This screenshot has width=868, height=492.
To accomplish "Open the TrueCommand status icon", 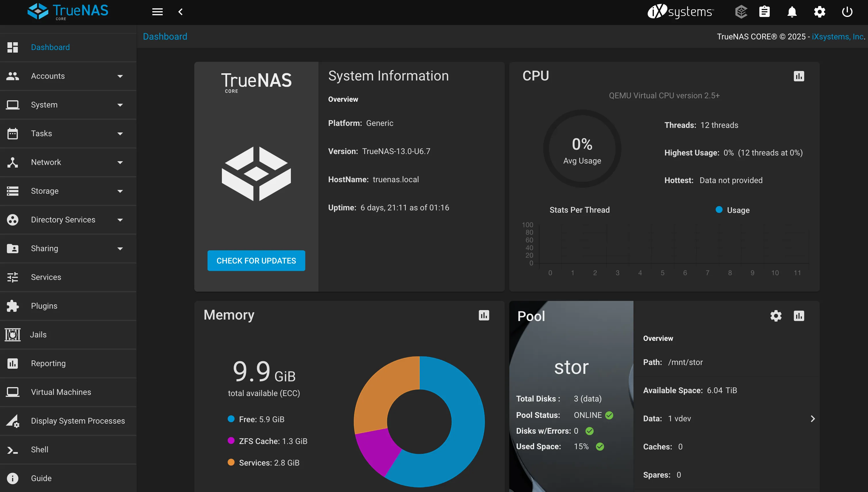I will pos(741,12).
